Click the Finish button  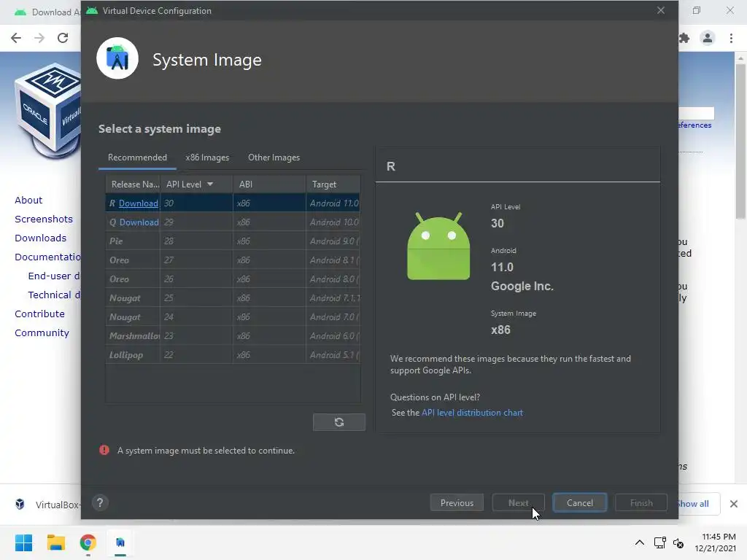coord(641,503)
